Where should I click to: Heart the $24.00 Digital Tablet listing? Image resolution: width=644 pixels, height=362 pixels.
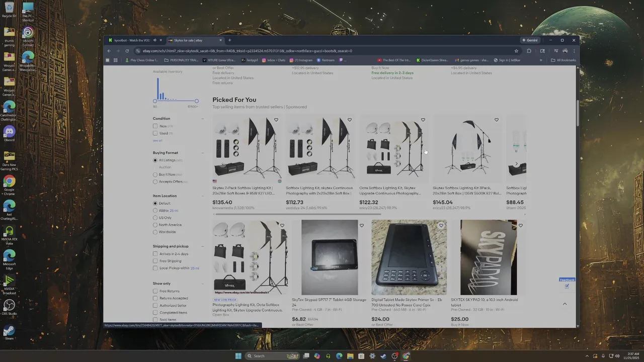click(441, 226)
